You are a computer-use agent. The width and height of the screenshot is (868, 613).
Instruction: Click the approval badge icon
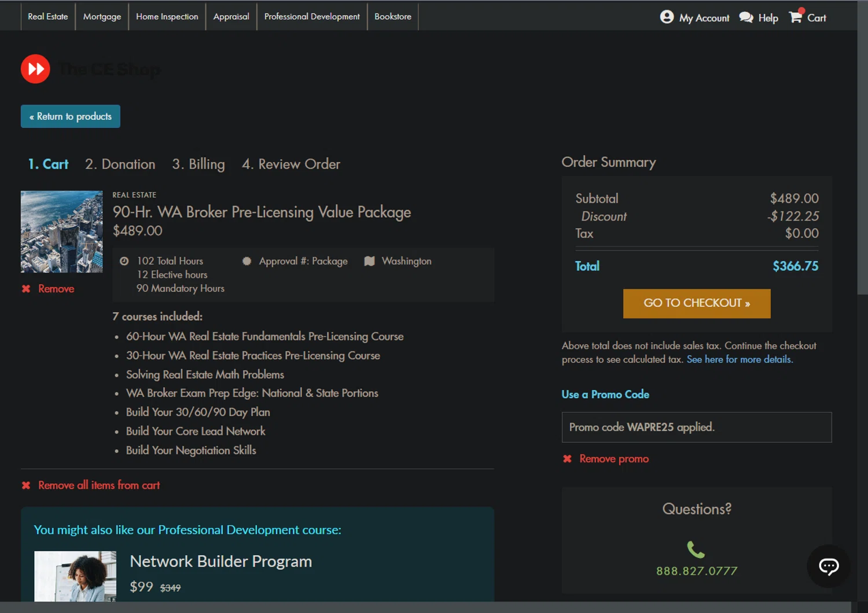tap(247, 261)
